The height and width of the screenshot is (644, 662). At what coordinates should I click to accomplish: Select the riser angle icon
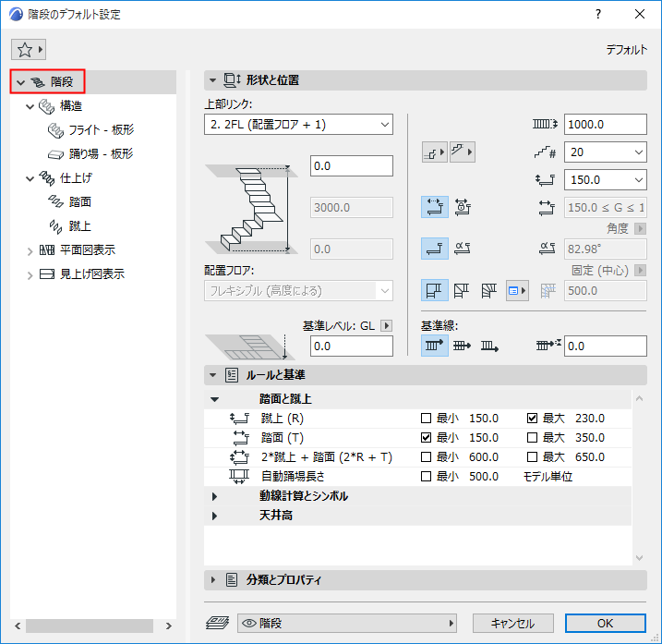pos(463,249)
